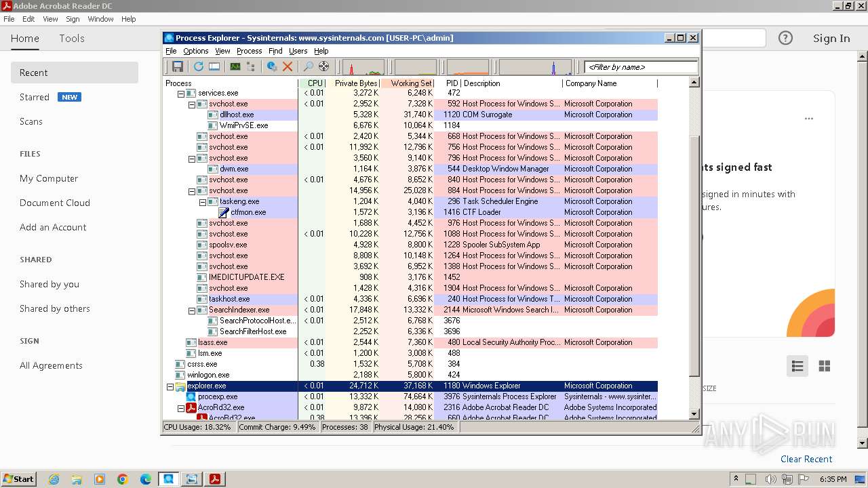Switch to the Tools tab in Acrobat Reader
Screen dimensions: 868x488
(72, 39)
